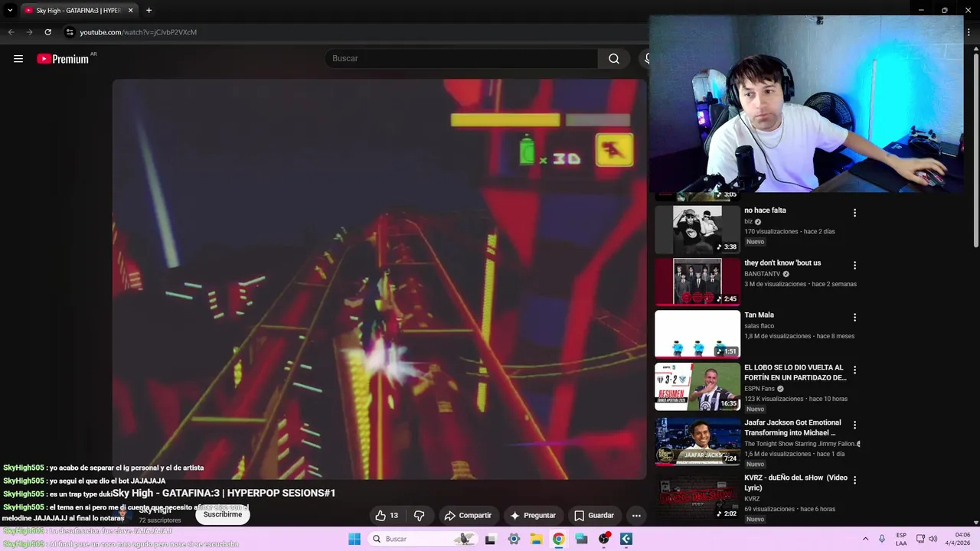980x551 pixels.
Task: Select the 'Sky High - GATAFINA:3' browser tab
Action: (79, 10)
